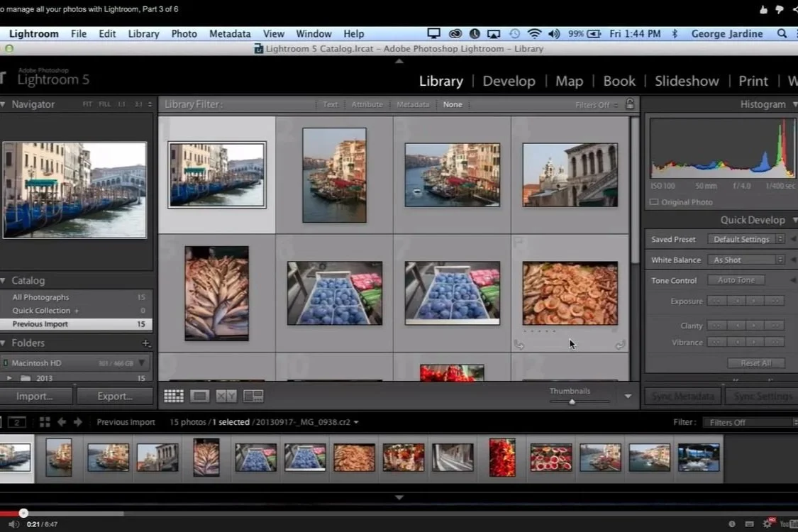Image resolution: width=798 pixels, height=532 pixels.
Task: Open video player settings gear
Action: pyautogui.click(x=767, y=523)
